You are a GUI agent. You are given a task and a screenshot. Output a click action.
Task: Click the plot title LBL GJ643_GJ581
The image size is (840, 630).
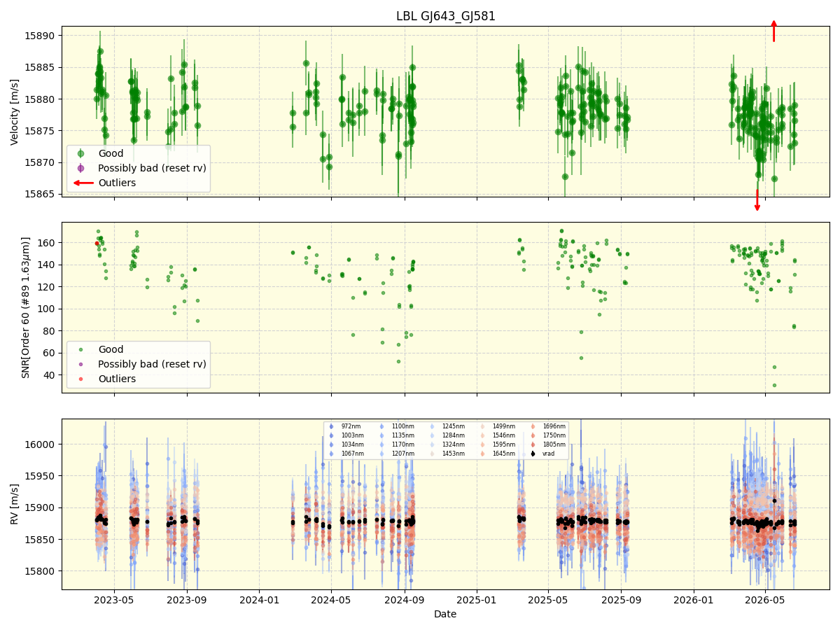[446, 16]
